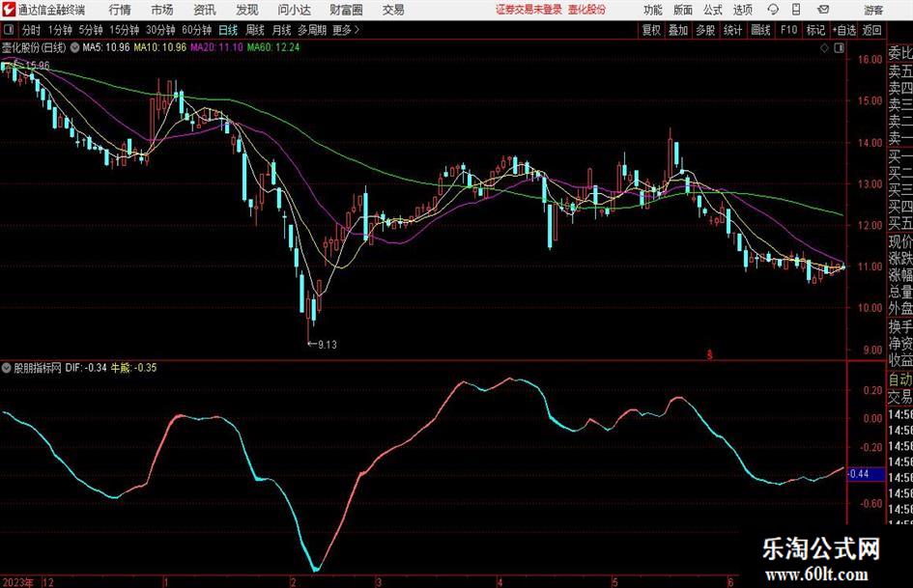Switch to the 60分钟 period tab
This screenshot has width=913, height=588.
(197, 30)
